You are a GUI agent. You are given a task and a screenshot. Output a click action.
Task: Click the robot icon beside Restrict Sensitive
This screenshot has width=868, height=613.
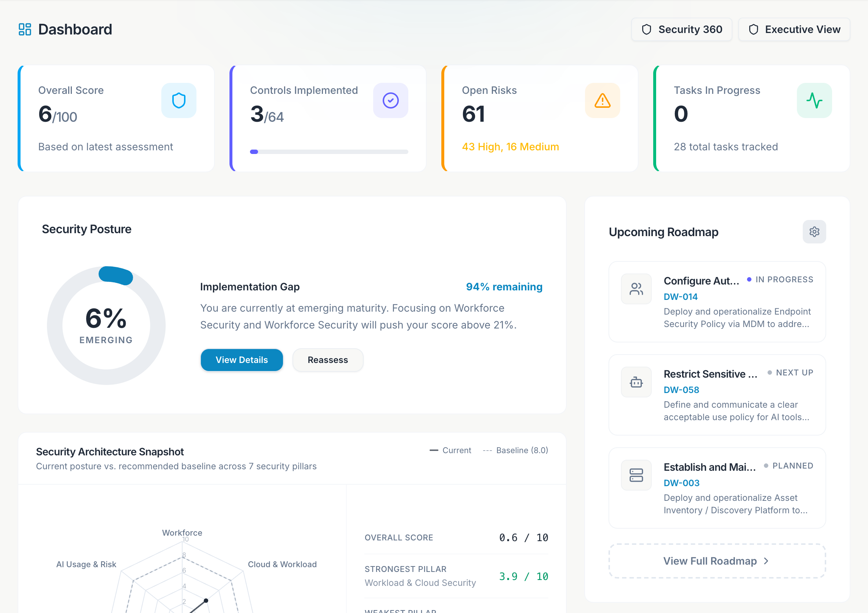tap(636, 382)
